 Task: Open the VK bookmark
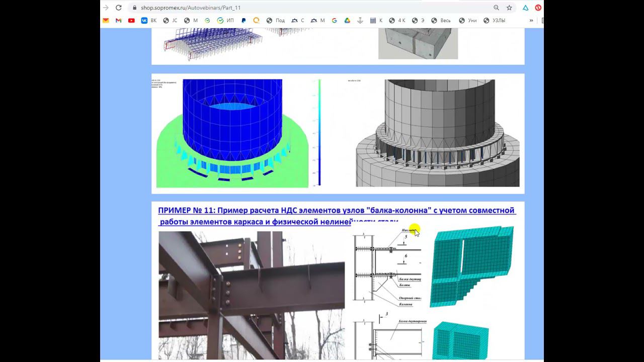(149, 21)
